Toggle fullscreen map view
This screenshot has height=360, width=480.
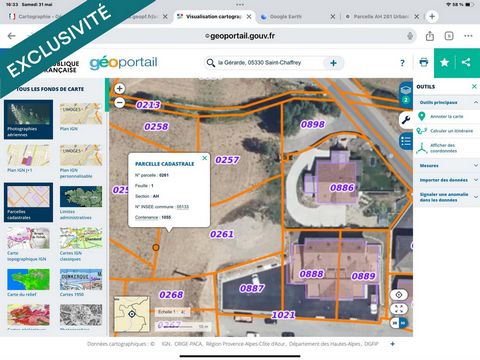(x=399, y=309)
